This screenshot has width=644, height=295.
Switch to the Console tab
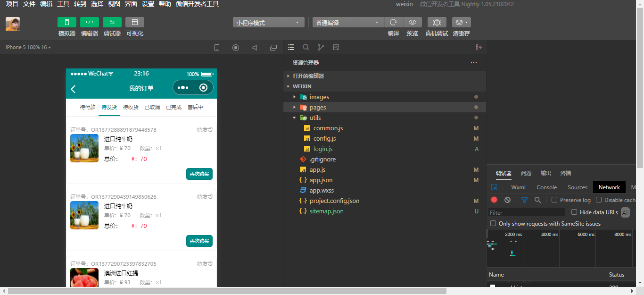[x=546, y=187]
